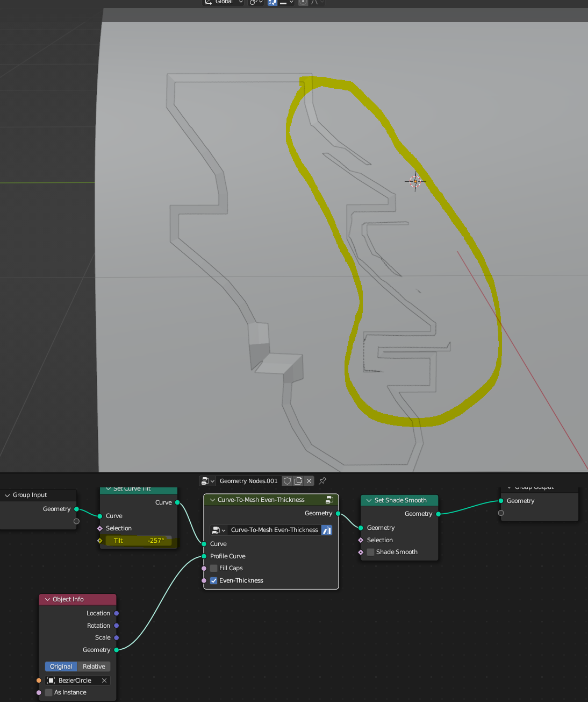Select the Original transform space button
Screen dimensions: 588x702
61,667
